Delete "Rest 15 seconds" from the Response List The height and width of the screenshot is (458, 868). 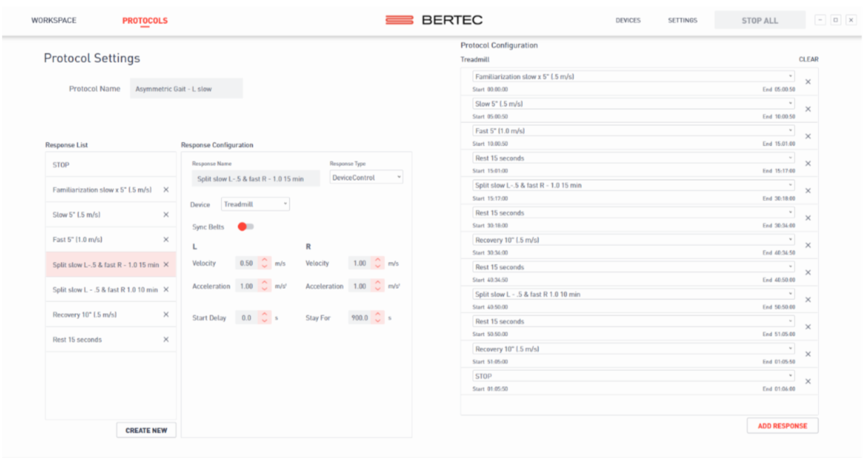click(166, 339)
